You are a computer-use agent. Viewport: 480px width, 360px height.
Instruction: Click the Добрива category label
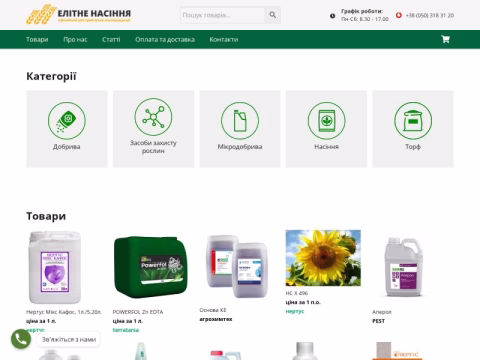pos(67,147)
